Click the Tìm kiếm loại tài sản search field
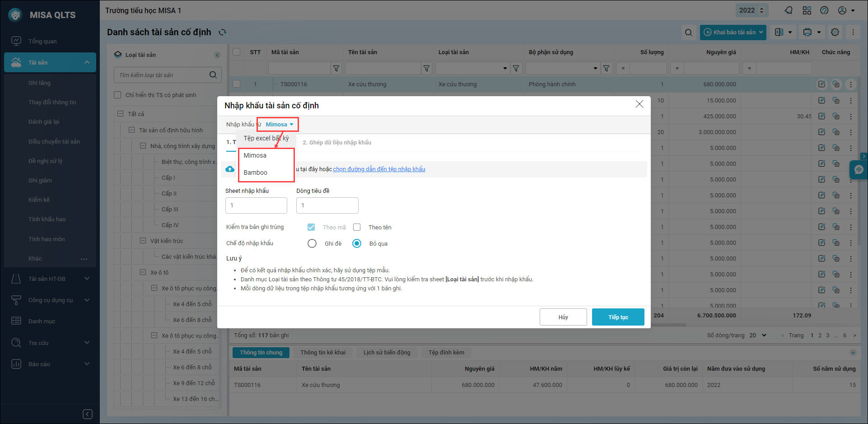 point(168,75)
